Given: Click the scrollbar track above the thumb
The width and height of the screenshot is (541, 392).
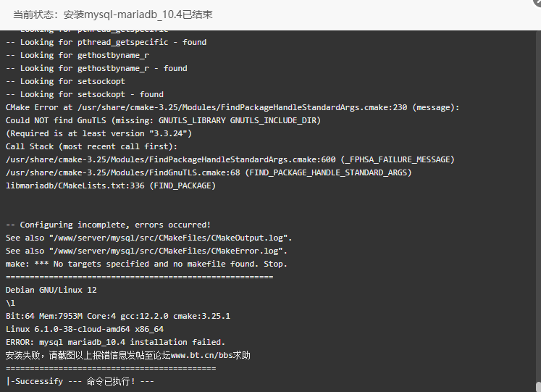Looking at the screenshot, I should (x=539, y=206).
